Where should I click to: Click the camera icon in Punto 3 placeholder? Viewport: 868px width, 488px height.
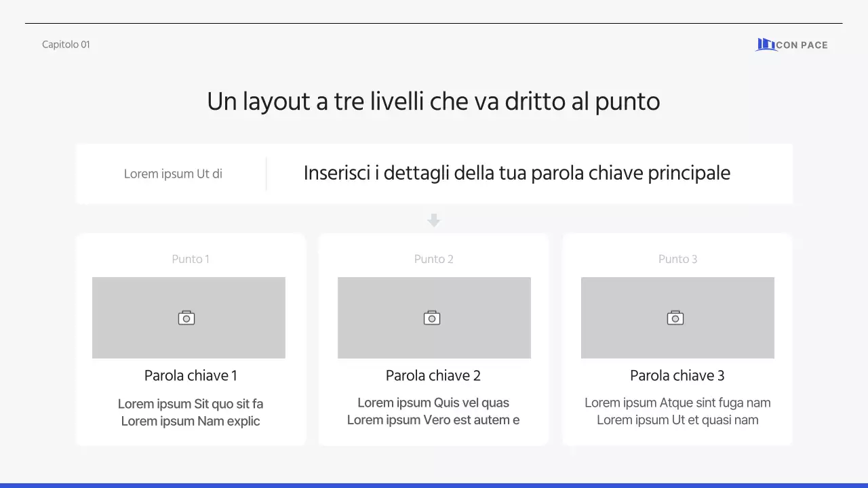click(x=675, y=317)
